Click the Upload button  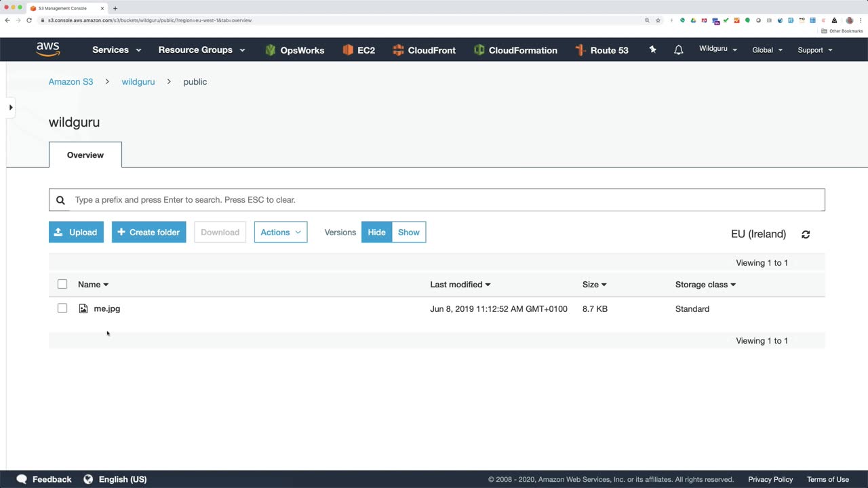coord(76,232)
